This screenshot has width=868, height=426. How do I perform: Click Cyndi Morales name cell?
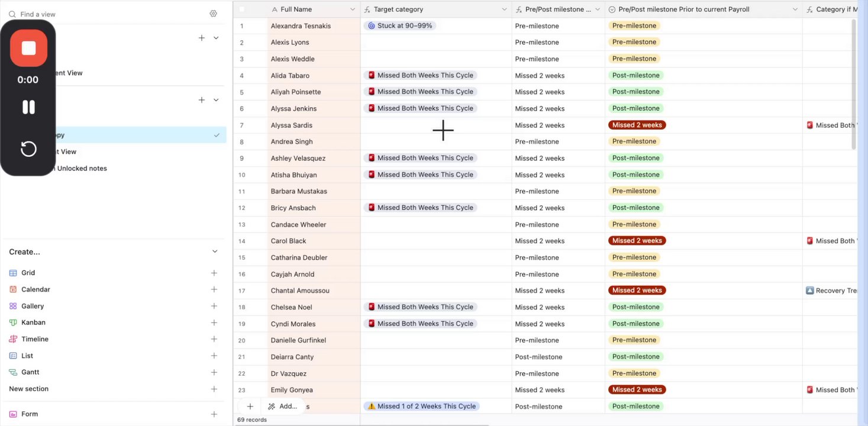point(314,324)
